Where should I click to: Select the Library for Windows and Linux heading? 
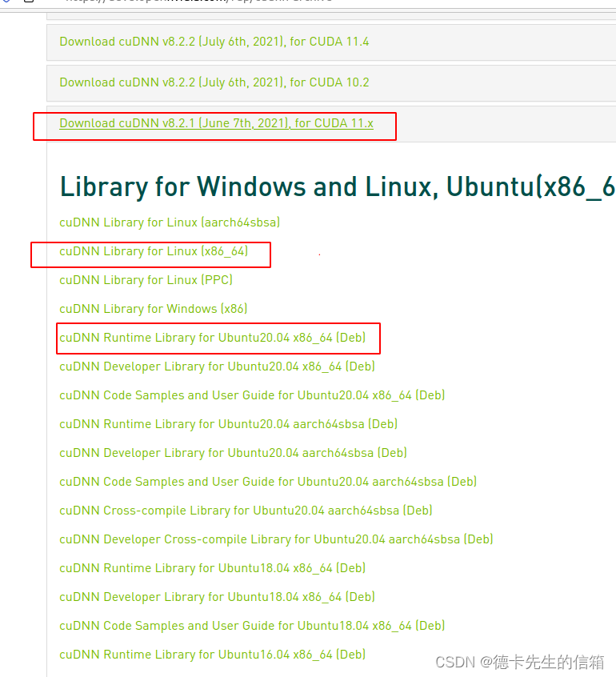338,187
